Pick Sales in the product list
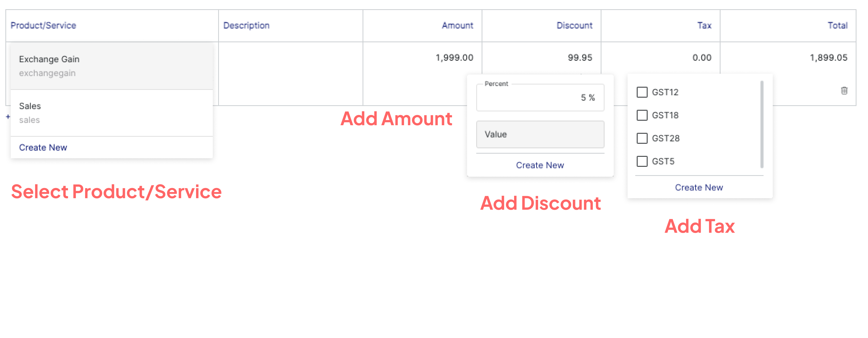Viewport: 868px width, 338px height. [112, 113]
